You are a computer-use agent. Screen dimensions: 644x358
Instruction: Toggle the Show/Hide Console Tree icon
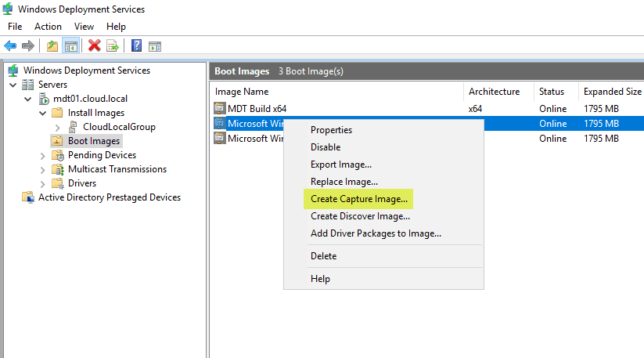point(70,46)
